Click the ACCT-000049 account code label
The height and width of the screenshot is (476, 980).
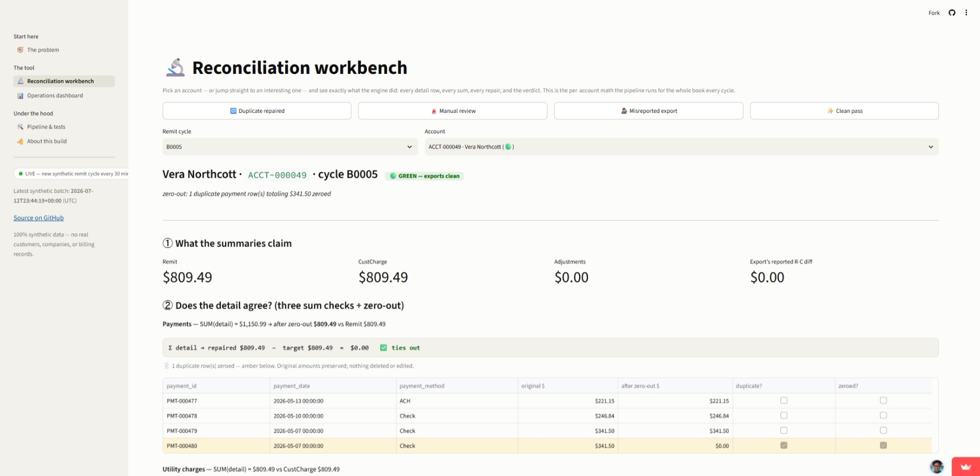277,175
